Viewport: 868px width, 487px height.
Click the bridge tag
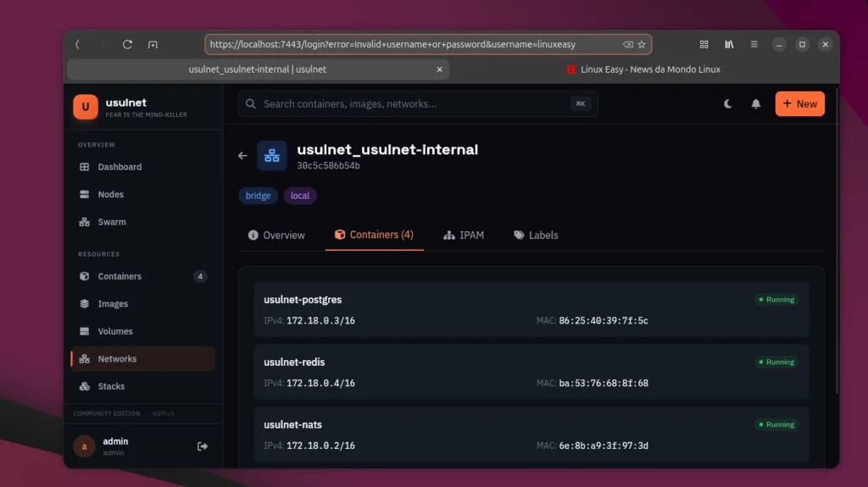pyautogui.click(x=258, y=196)
